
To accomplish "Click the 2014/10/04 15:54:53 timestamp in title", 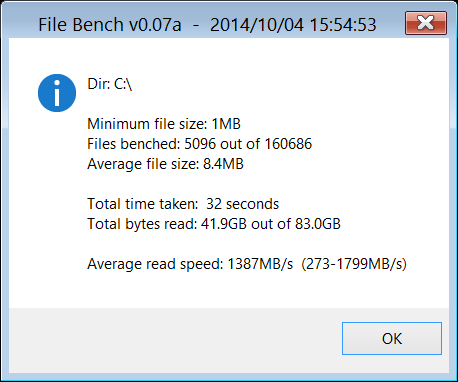I will pos(293,25).
